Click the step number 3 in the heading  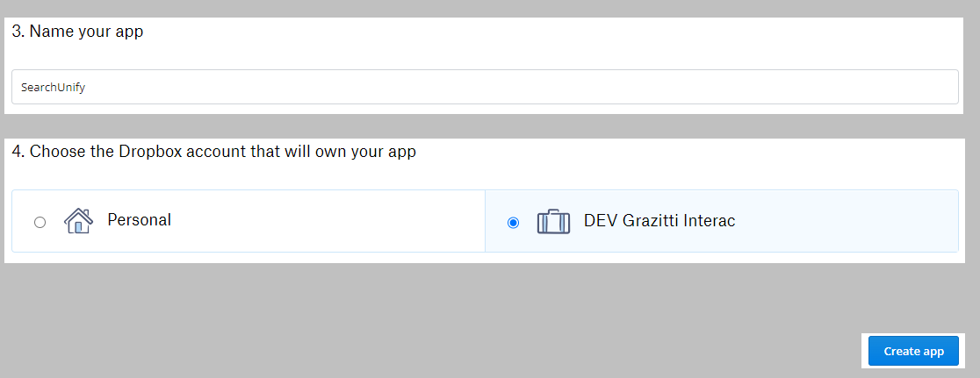(17, 32)
